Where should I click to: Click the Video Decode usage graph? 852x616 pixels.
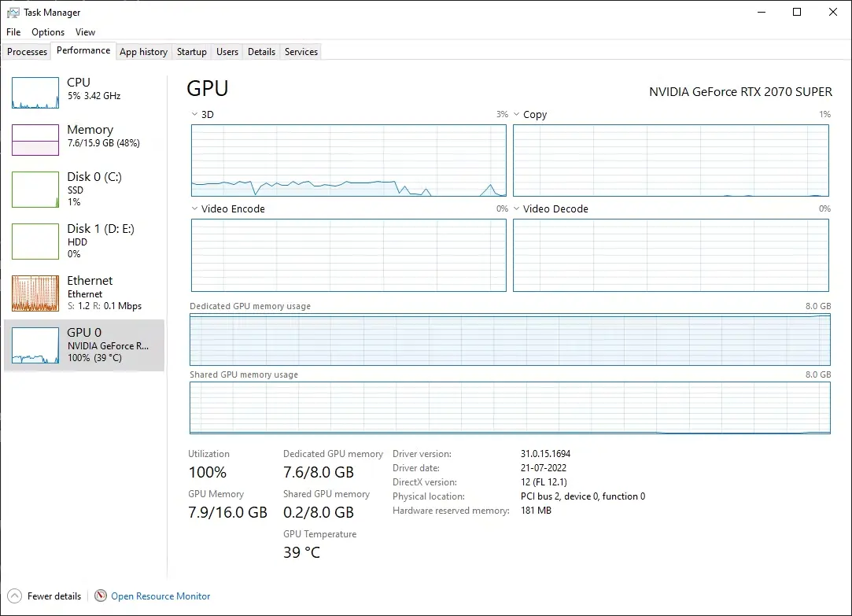pos(671,256)
